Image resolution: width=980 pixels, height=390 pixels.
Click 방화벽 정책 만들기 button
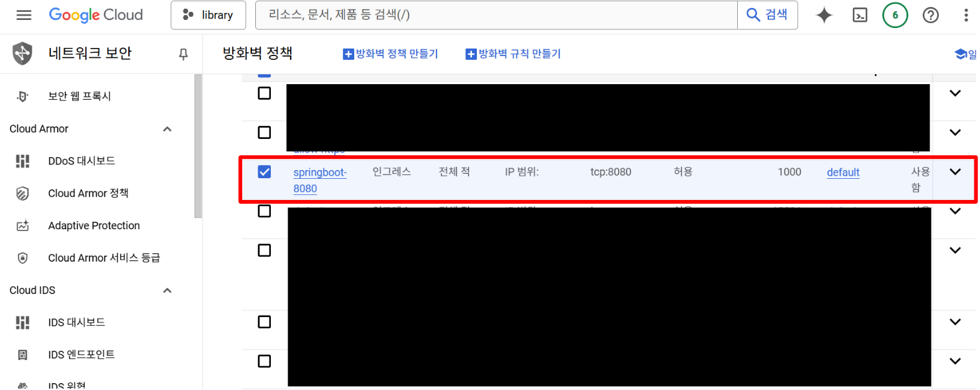[x=390, y=54]
